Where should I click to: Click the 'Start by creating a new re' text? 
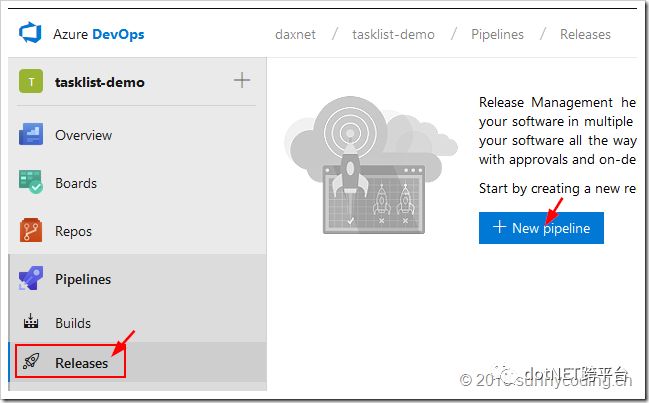point(557,189)
